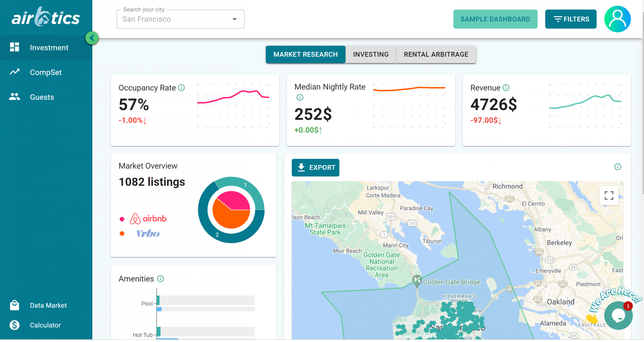Click the Calculator dollar sign icon

click(14, 325)
